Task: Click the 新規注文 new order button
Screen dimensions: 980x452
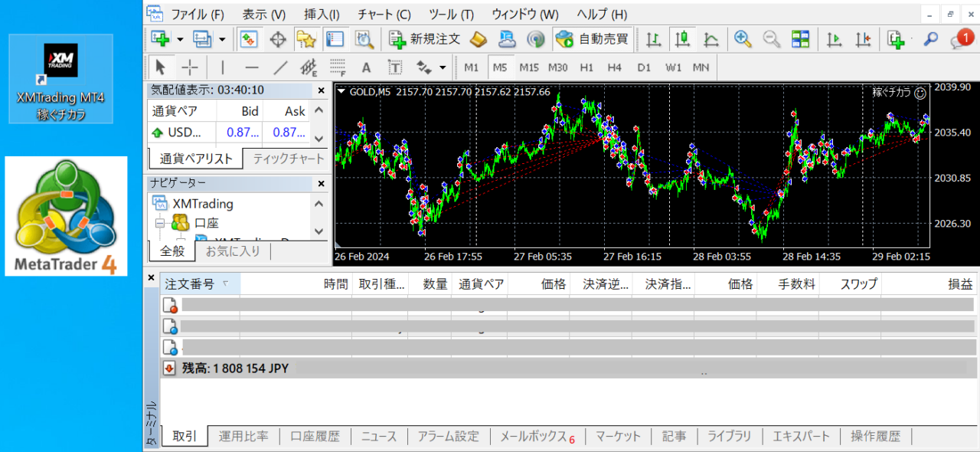Action: pos(424,39)
